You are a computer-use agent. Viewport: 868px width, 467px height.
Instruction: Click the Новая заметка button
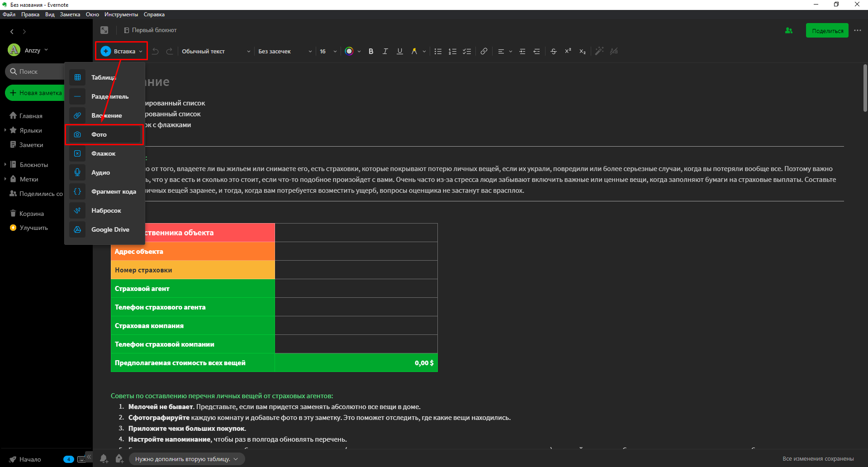click(36, 93)
